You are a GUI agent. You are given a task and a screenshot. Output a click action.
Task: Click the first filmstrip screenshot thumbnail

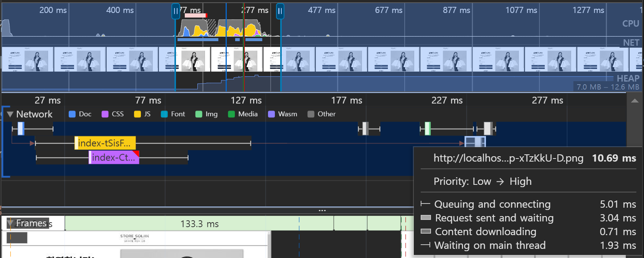27,59
